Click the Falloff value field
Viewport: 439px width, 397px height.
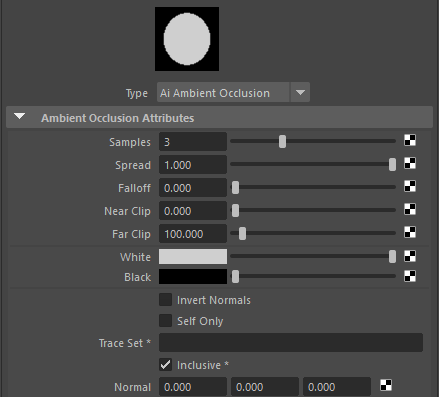click(x=193, y=188)
